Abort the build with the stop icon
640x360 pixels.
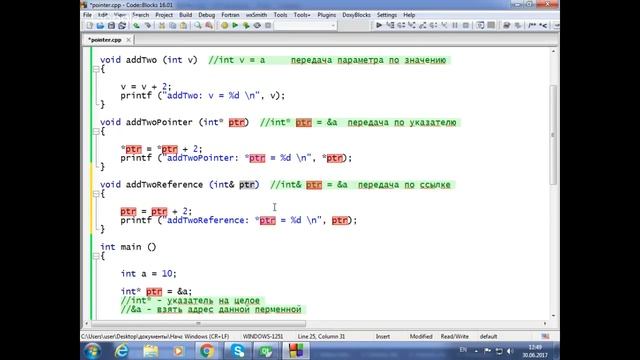tap(268, 25)
